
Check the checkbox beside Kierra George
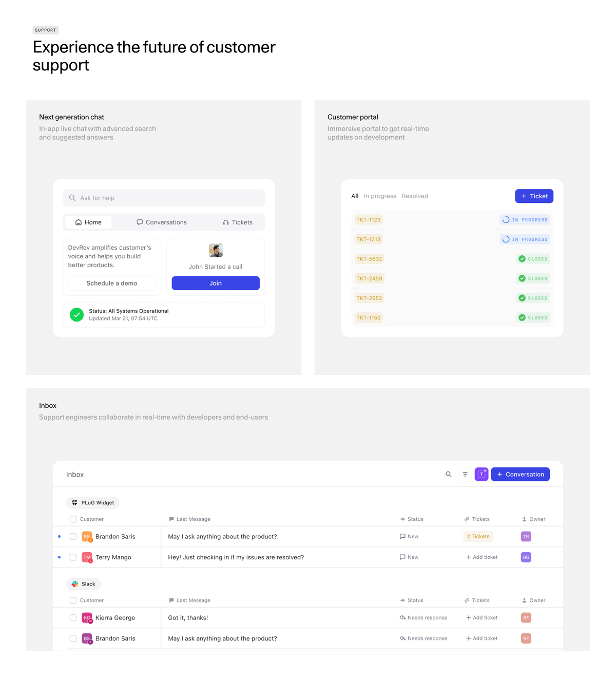point(73,617)
